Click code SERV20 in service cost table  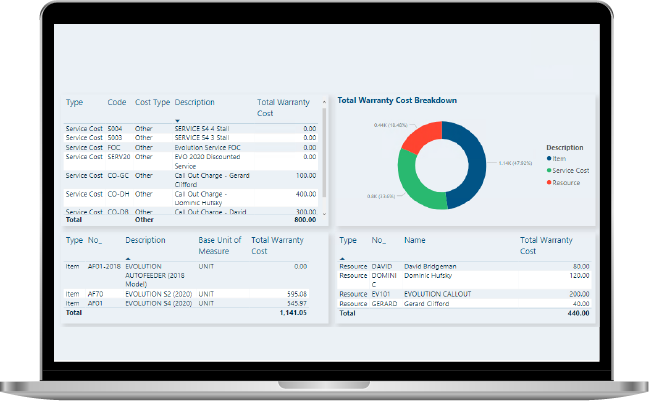(x=119, y=157)
